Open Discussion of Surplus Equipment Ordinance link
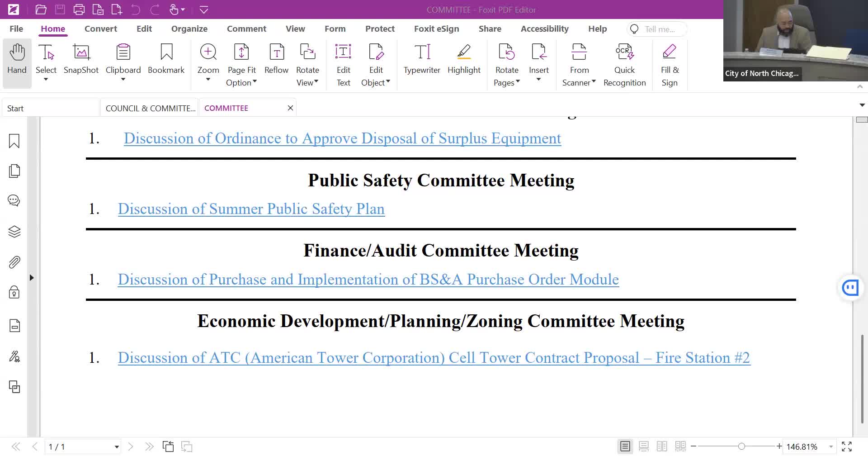Screen dimensions: 868x456 tap(342, 138)
